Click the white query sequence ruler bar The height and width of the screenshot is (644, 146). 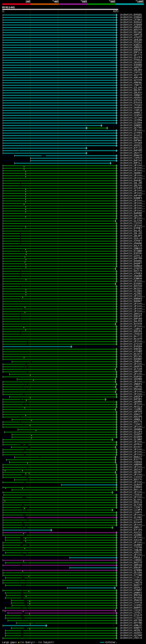(x=60, y=9)
